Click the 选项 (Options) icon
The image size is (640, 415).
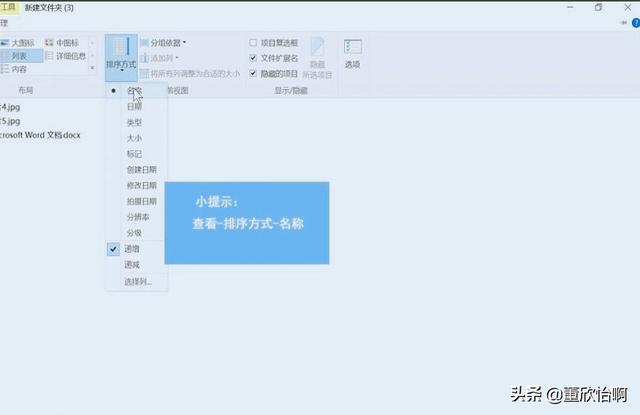tap(352, 55)
